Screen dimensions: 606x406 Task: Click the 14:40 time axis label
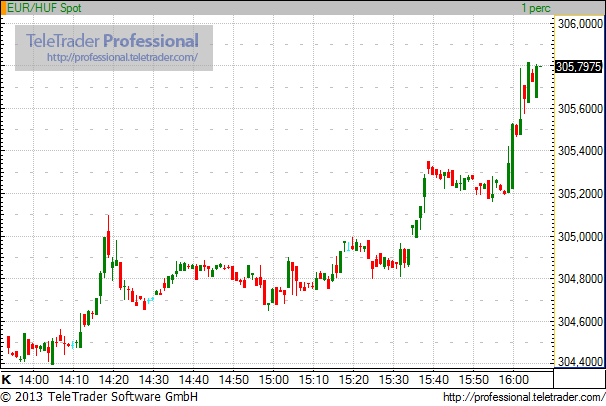tap(194, 380)
